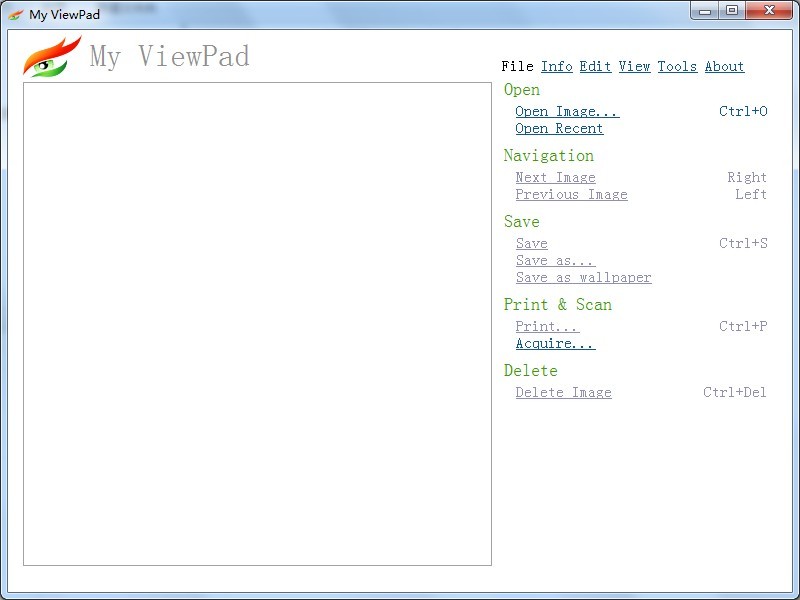Go to Previous Image
This screenshot has height=600, width=800.
click(571, 194)
